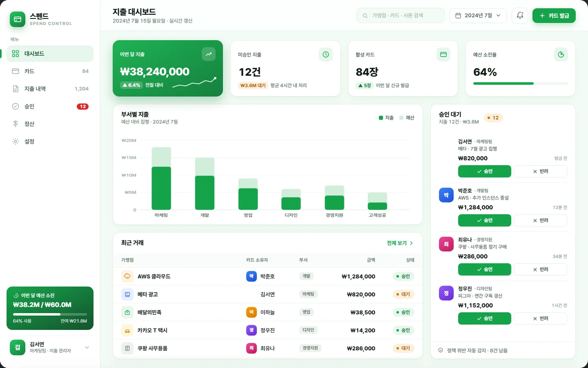Approve 김서연's ₩820,000 request
This screenshot has height=368, width=588.
click(x=484, y=171)
